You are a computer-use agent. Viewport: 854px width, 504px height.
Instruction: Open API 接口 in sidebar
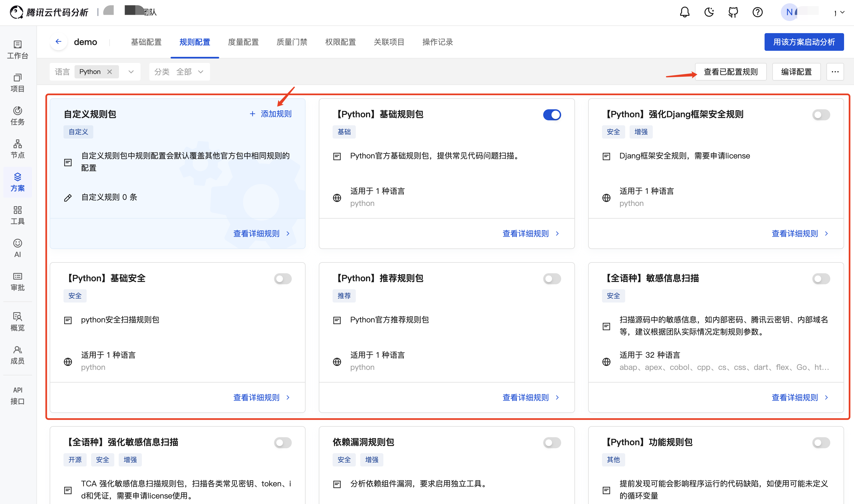pos(18,395)
